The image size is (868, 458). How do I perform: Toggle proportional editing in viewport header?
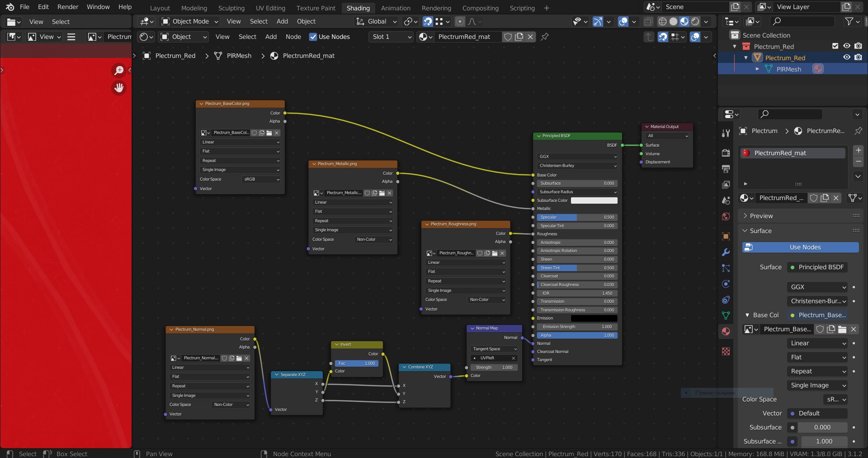(460, 21)
